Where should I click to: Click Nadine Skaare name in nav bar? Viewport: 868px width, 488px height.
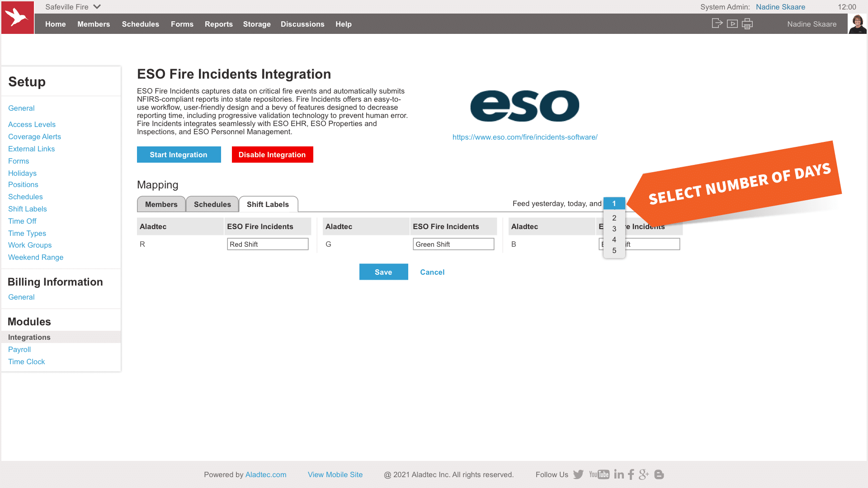coord(812,24)
